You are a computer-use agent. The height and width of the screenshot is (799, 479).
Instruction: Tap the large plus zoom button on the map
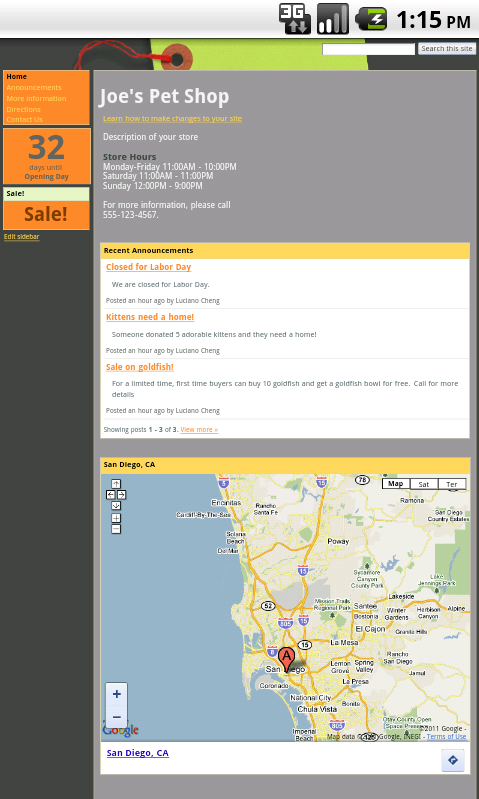tap(117, 694)
